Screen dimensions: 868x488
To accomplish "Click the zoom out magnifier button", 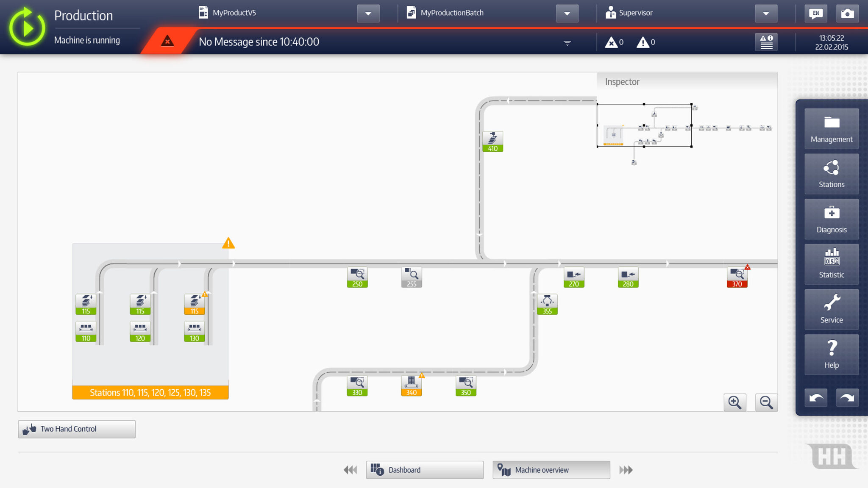I will [766, 402].
